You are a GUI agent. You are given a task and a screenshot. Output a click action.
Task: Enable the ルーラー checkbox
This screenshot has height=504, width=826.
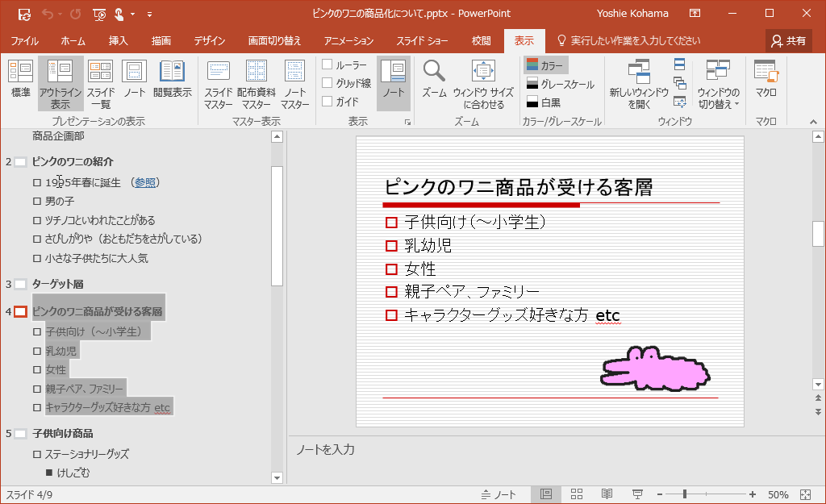[327, 65]
